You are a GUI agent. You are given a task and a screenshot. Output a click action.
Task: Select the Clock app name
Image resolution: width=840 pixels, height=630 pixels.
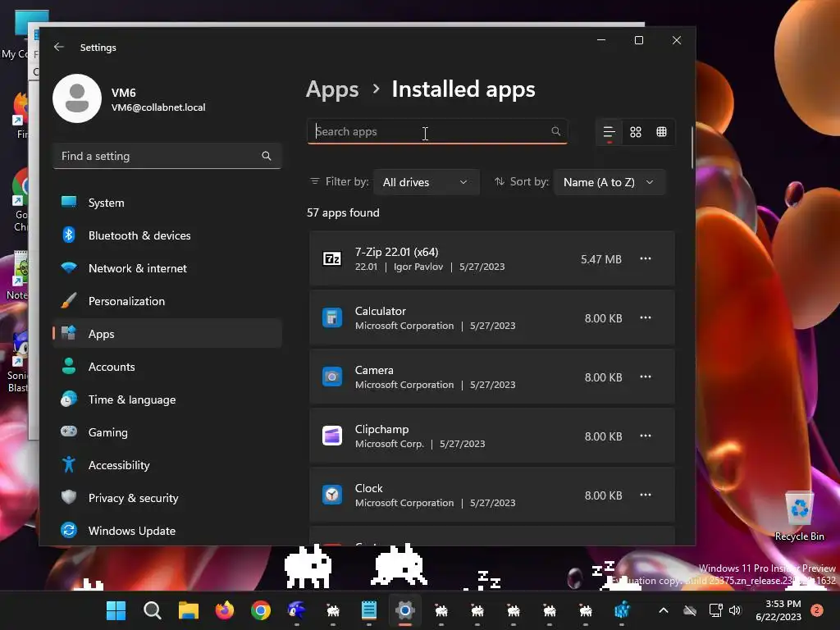(368, 488)
